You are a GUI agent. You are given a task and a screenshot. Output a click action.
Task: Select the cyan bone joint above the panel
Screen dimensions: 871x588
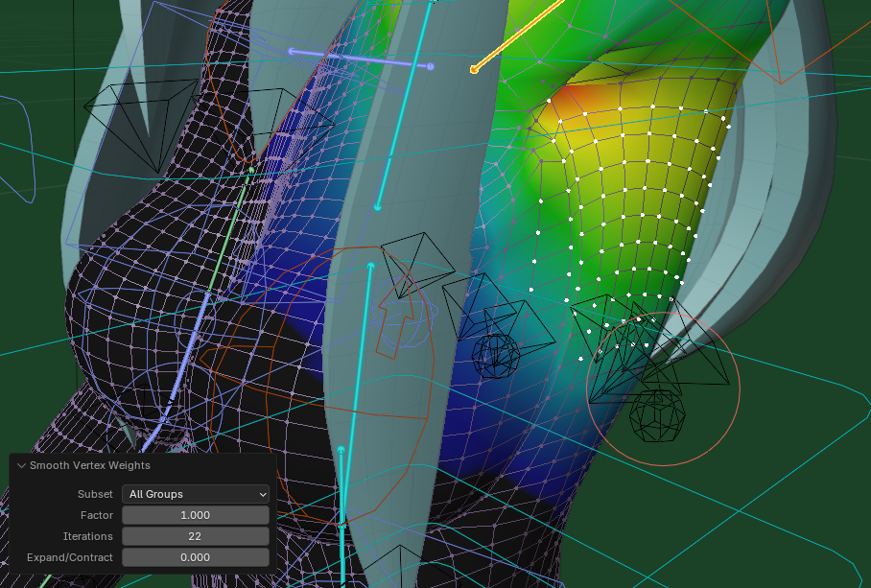pos(341,449)
